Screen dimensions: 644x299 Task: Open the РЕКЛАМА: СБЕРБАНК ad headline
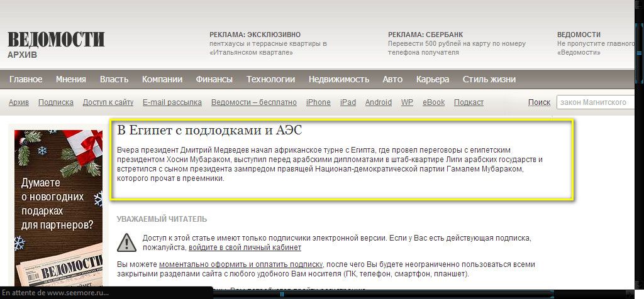(x=426, y=35)
